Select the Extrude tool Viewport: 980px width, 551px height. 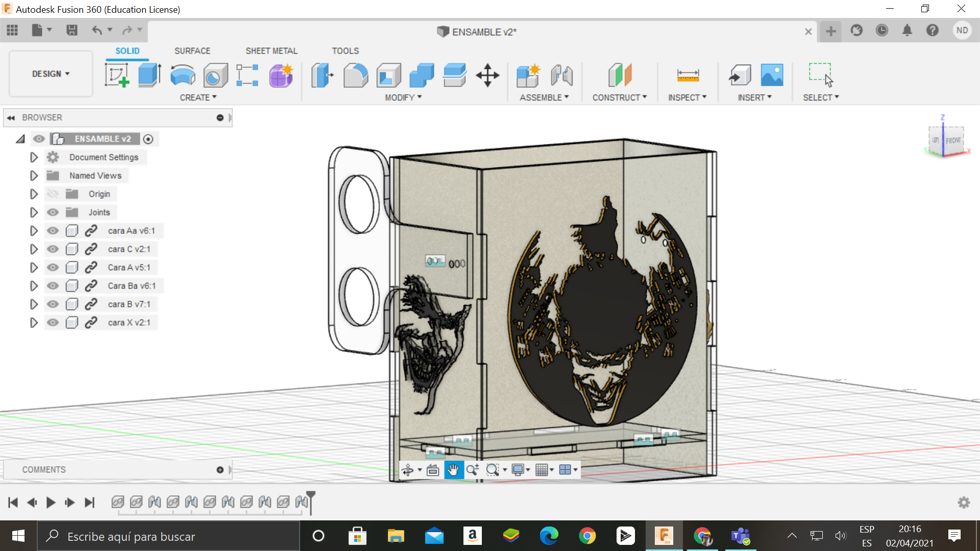[x=150, y=75]
